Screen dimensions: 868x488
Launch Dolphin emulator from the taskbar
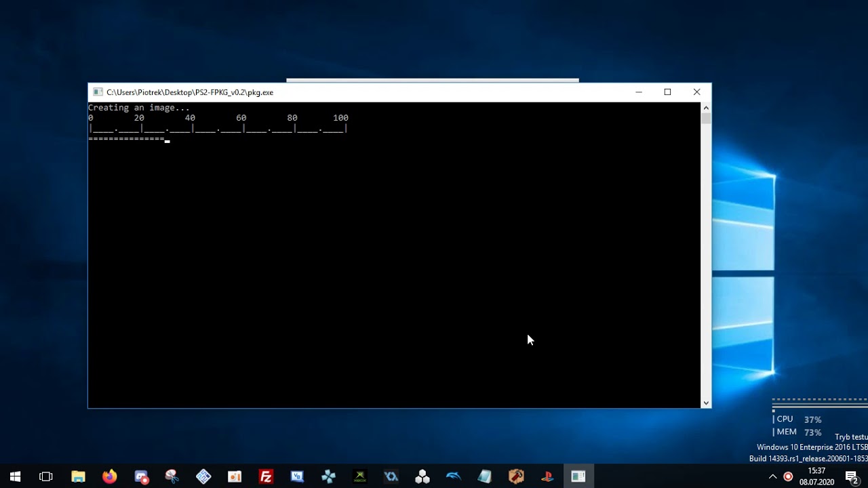tap(454, 476)
